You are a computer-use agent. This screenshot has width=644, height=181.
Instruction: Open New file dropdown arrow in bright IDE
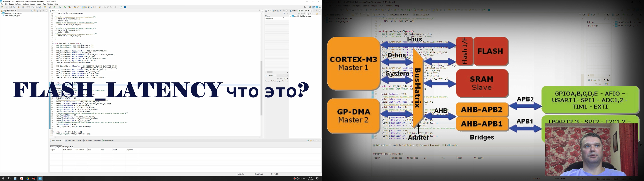[x=5, y=7]
